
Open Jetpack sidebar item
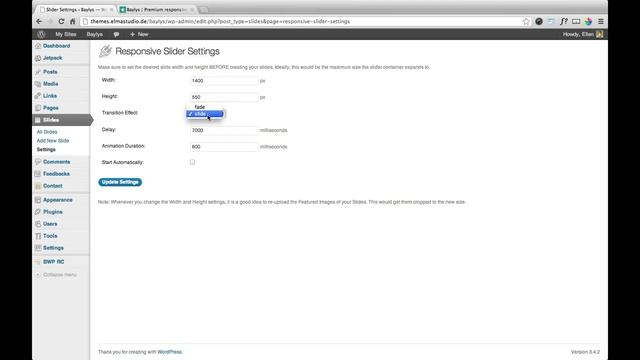point(52,58)
